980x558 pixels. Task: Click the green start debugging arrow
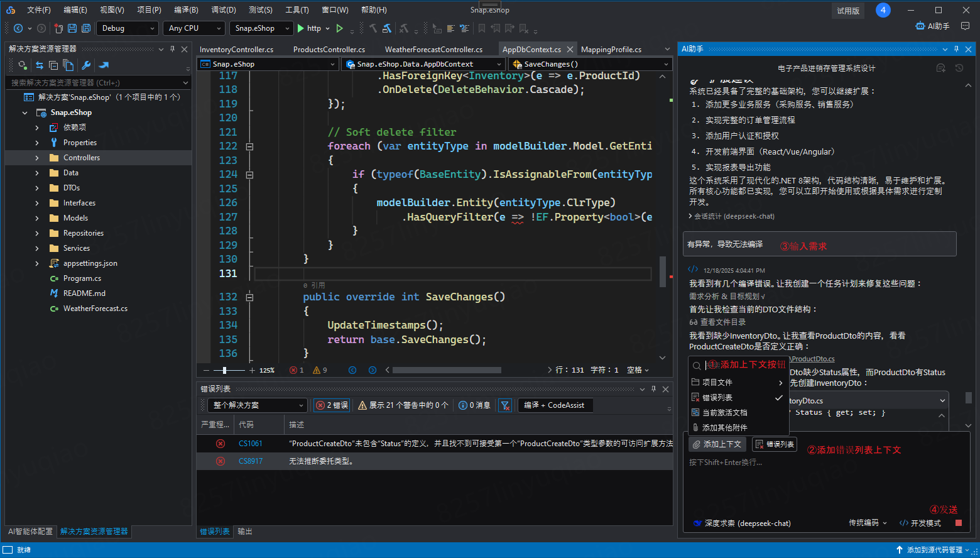click(x=301, y=28)
